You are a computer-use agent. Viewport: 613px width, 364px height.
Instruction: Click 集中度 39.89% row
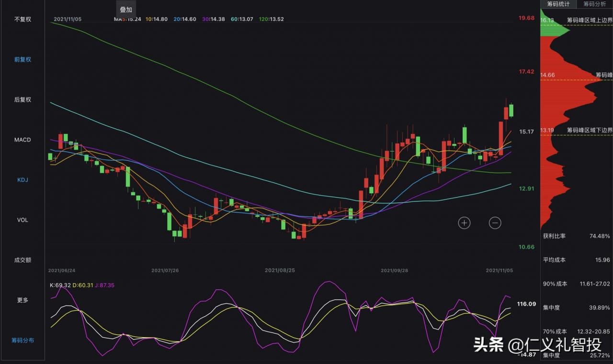577,308
